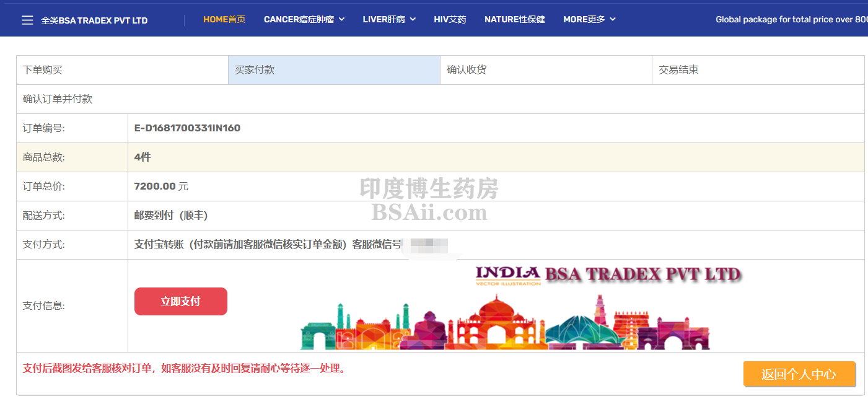This screenshot has height=399, width=868.
Task: Select the 确认收货 step tab
Action: click(x=546, y=70)
